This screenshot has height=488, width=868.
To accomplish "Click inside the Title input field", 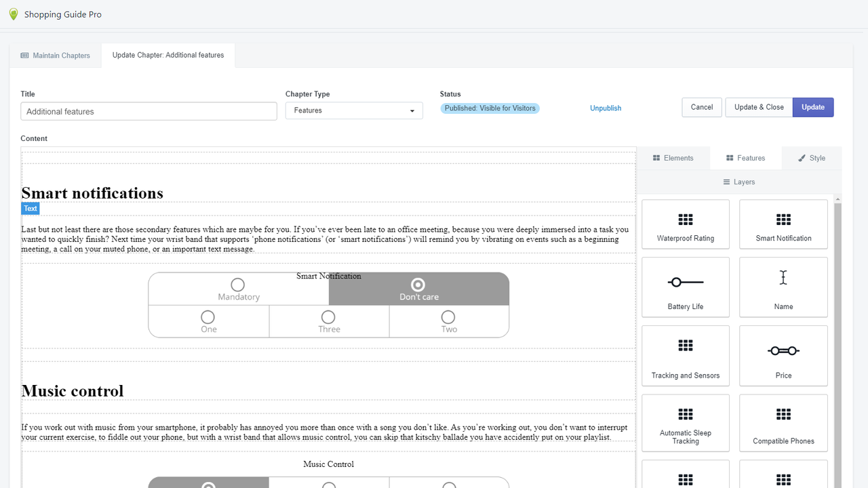I will 148,110.
